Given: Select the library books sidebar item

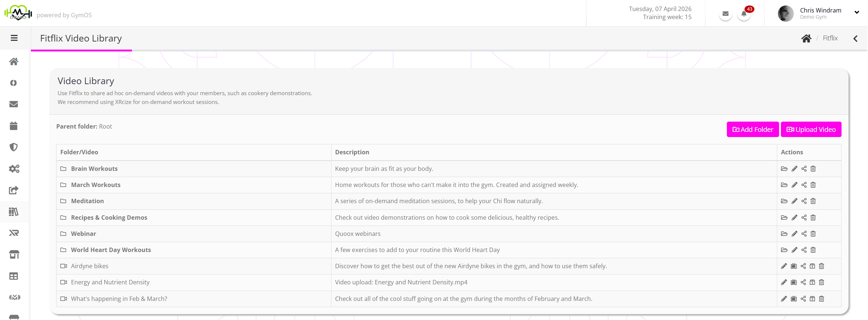Looking at the screenshot, I should click(14, 212).
